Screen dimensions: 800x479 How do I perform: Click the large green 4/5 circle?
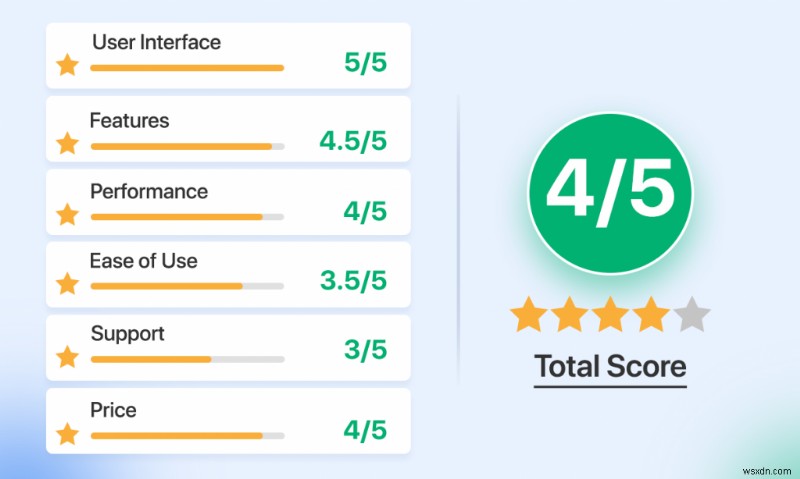coord(610,195)
